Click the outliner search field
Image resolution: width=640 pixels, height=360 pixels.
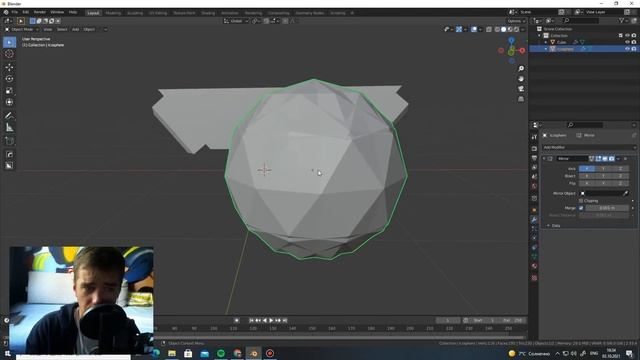pos(581,20)
